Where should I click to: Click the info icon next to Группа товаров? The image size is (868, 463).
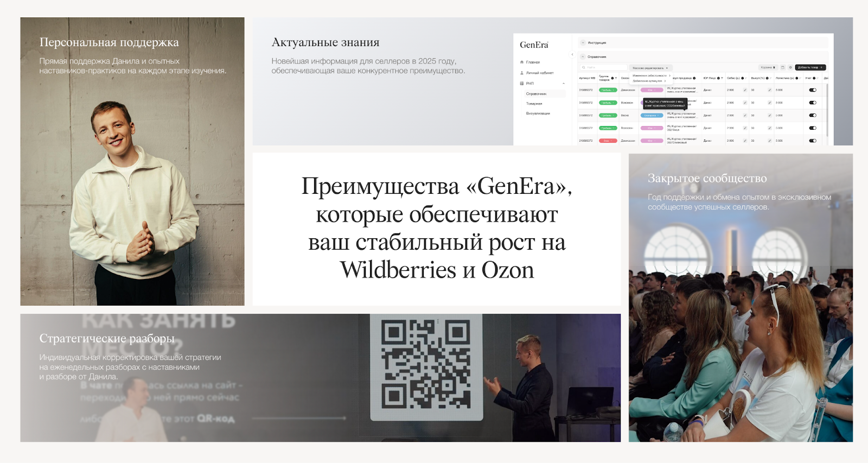click(612, 78)
